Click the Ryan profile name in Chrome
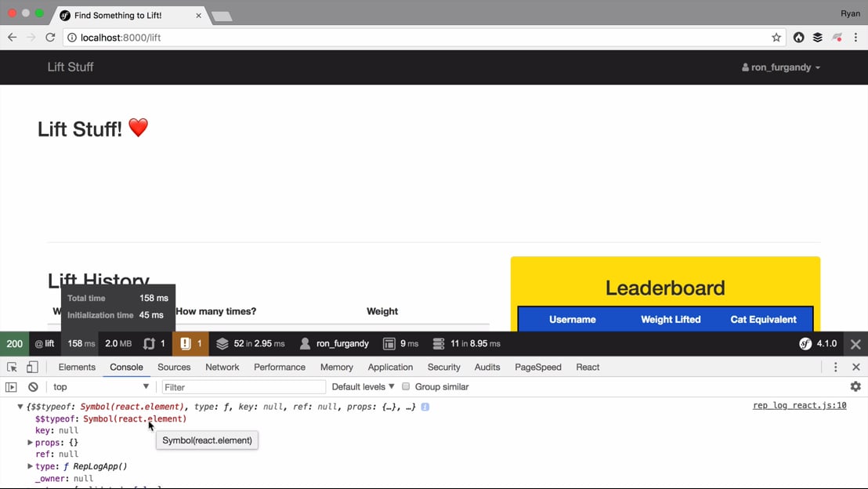868x489 pixels. 850,13
